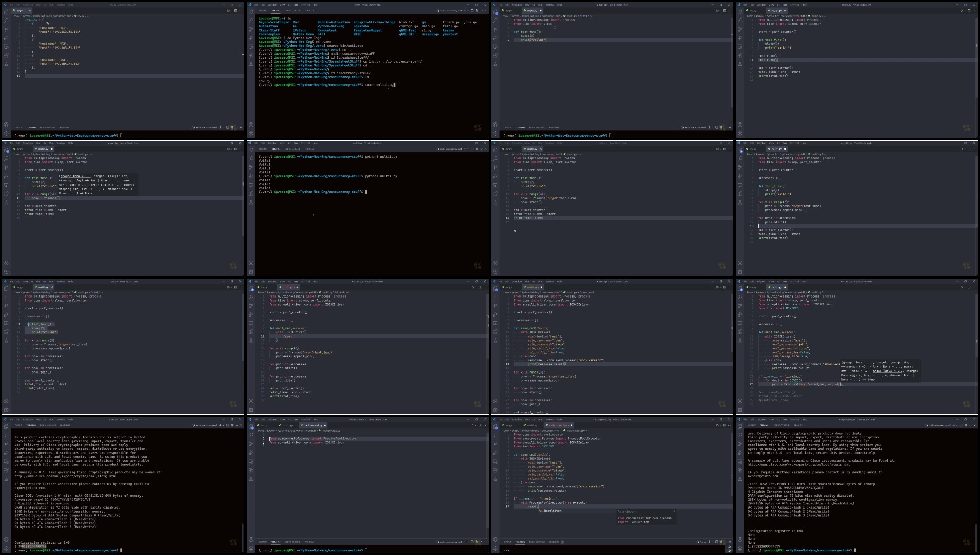Viewport: 980px width, 555px height.
Task: Open Search icon in 'touch multi1.py' terminal frame
Action: pos(251,20)
